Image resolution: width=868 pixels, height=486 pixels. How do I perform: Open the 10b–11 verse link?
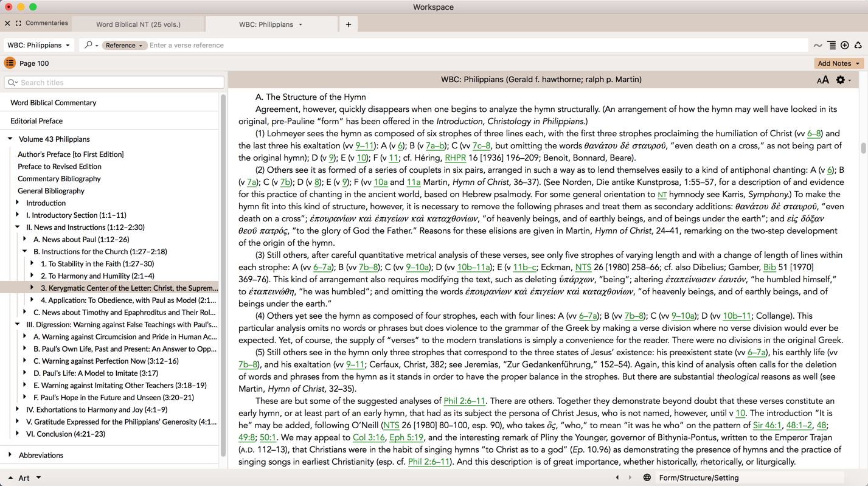tap(737, 316)
